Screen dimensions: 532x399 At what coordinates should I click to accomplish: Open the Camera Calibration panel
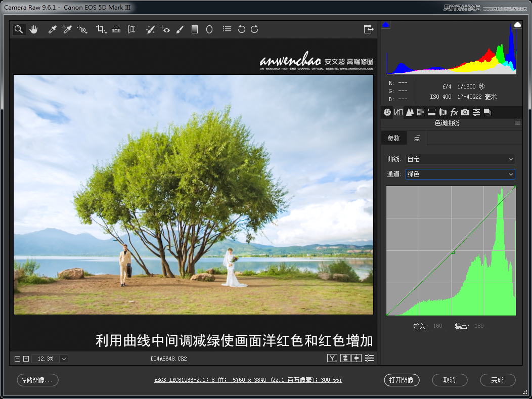(465, 112)
